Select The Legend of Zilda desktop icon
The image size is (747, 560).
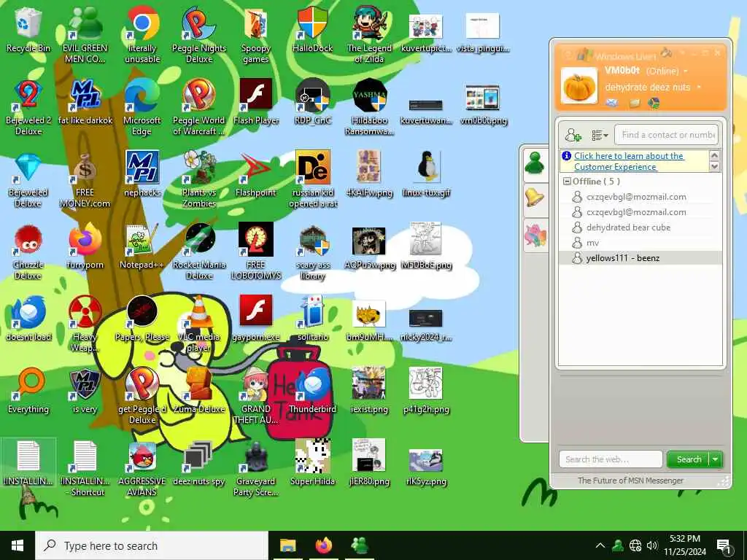click(369, 36)
